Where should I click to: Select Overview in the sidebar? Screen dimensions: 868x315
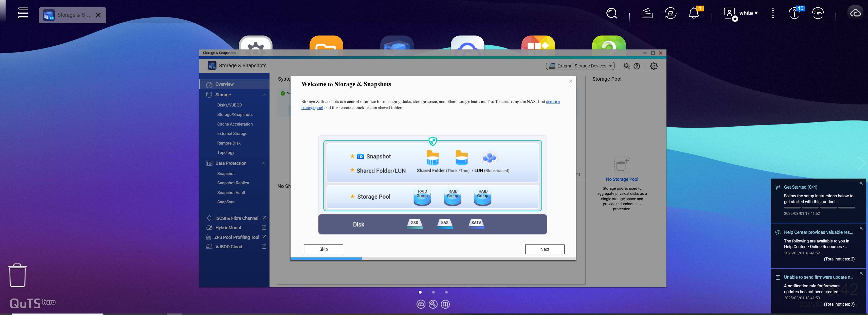234,84
